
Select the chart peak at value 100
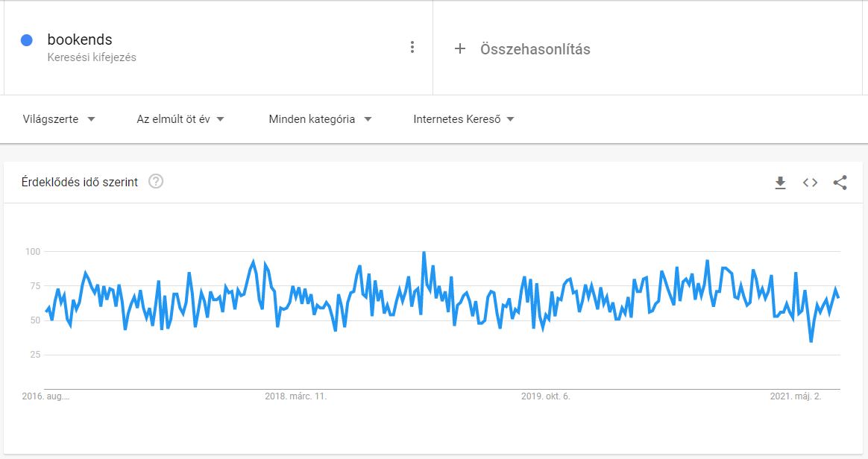coord(424,253)
